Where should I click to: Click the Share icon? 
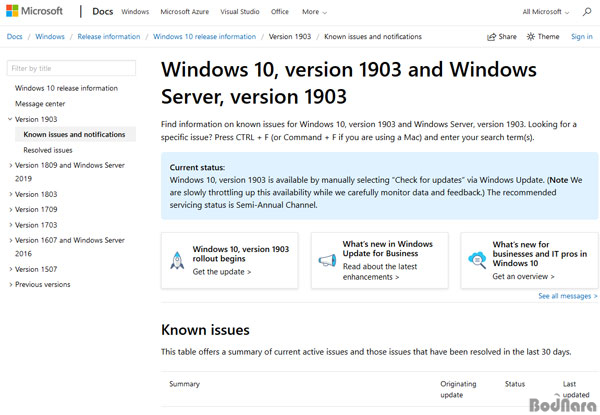pyautogui.click(x=491, y=36)
